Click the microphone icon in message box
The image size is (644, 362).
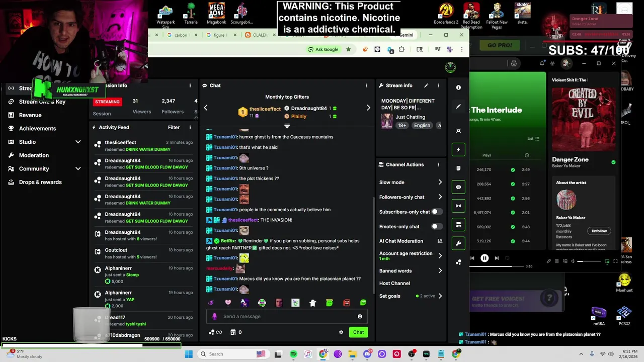point(215,316)
